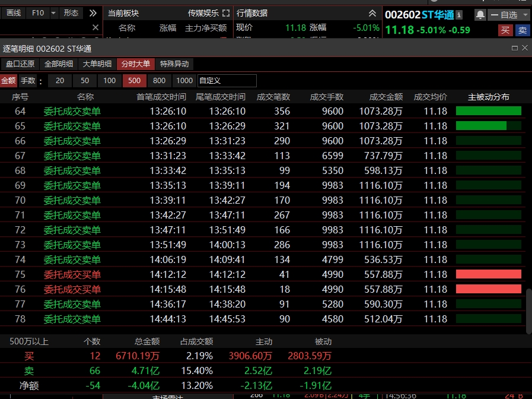Switch to the 盘口还原 tab

[20, 64]
